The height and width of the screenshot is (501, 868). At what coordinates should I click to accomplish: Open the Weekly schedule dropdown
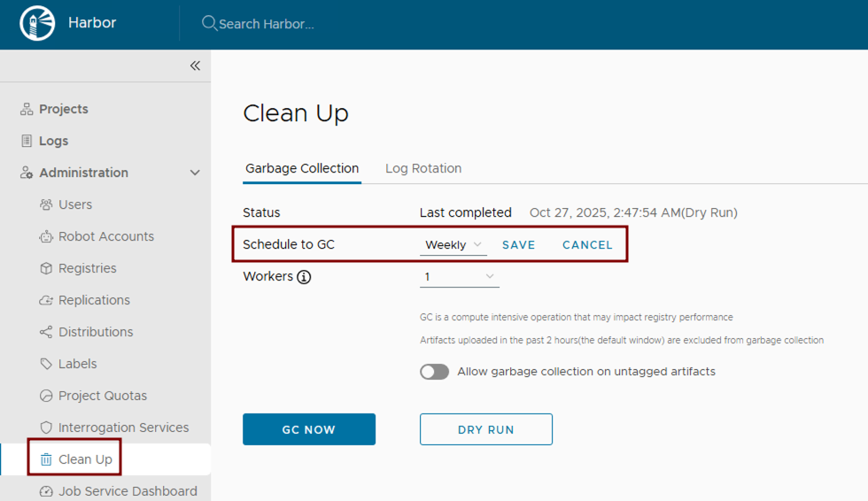point(453,245)
